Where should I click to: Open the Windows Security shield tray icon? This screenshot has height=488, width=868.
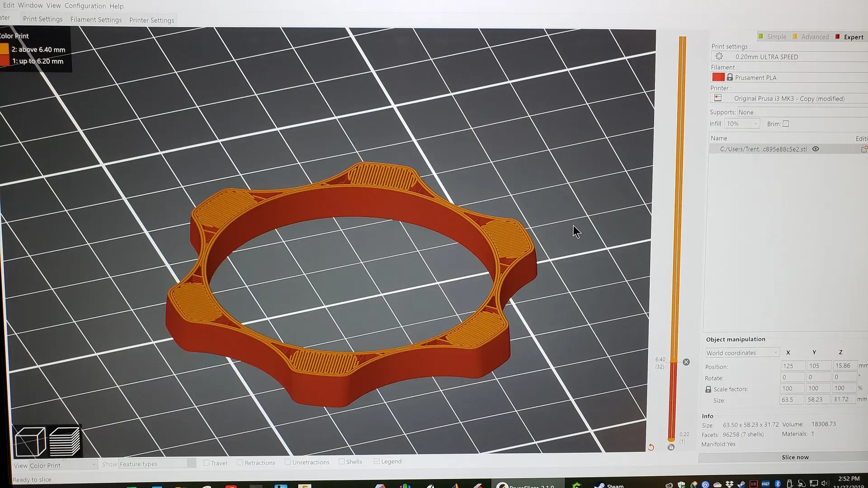[681, 485]
